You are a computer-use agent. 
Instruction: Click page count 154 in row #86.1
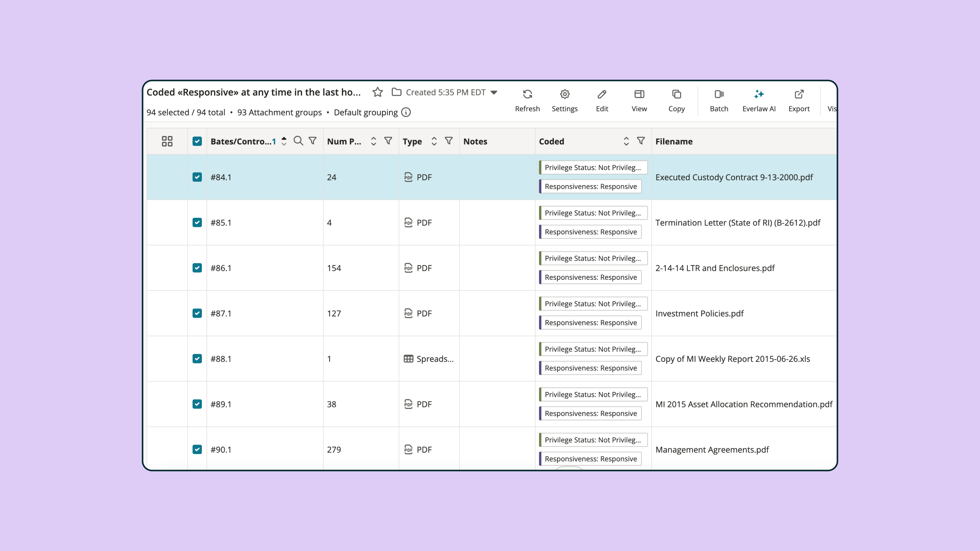click(334, 268)
